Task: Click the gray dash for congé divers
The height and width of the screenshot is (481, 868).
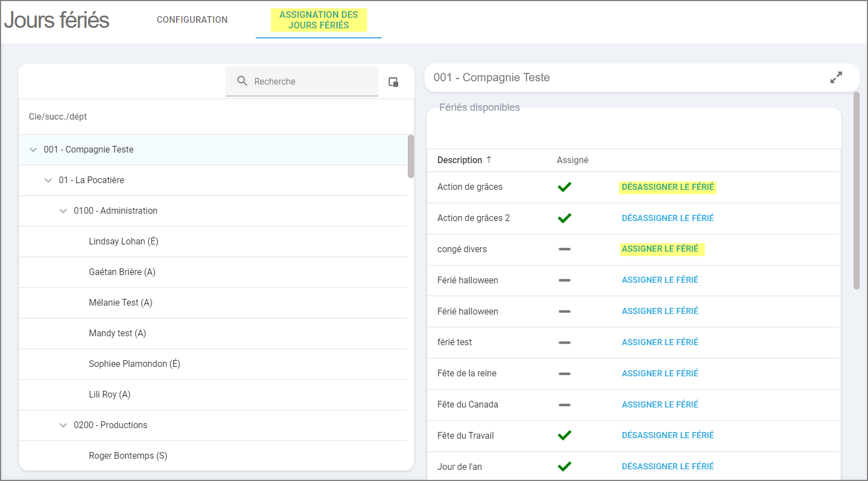Action: pyautogui.click(x=564, y=249)
